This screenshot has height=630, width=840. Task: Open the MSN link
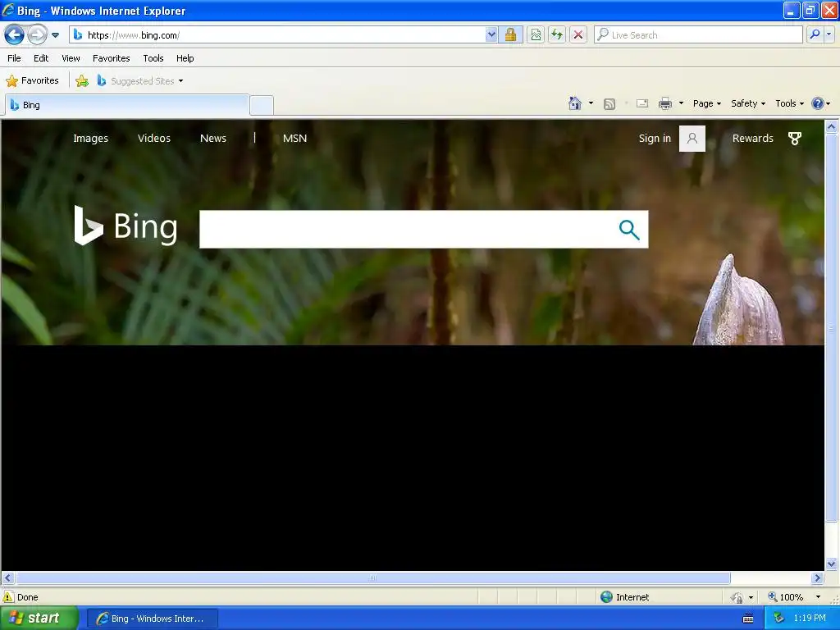point(294,138)
